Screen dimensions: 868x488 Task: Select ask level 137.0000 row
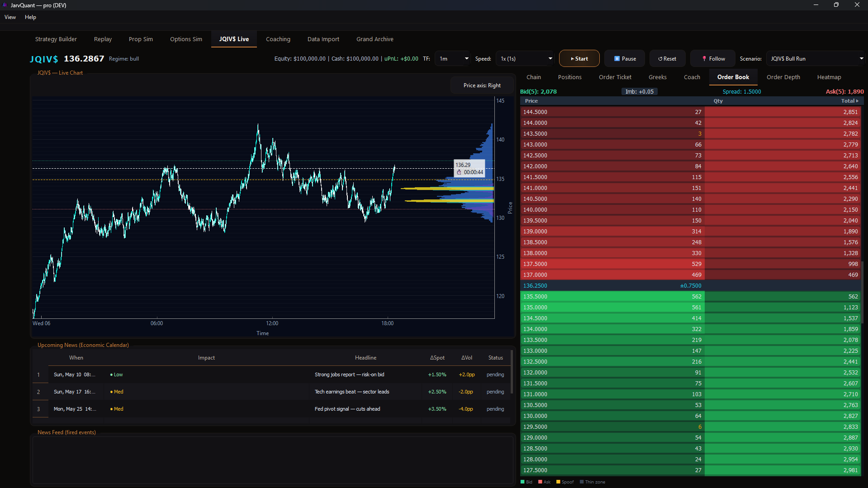(x=691, y=275)
